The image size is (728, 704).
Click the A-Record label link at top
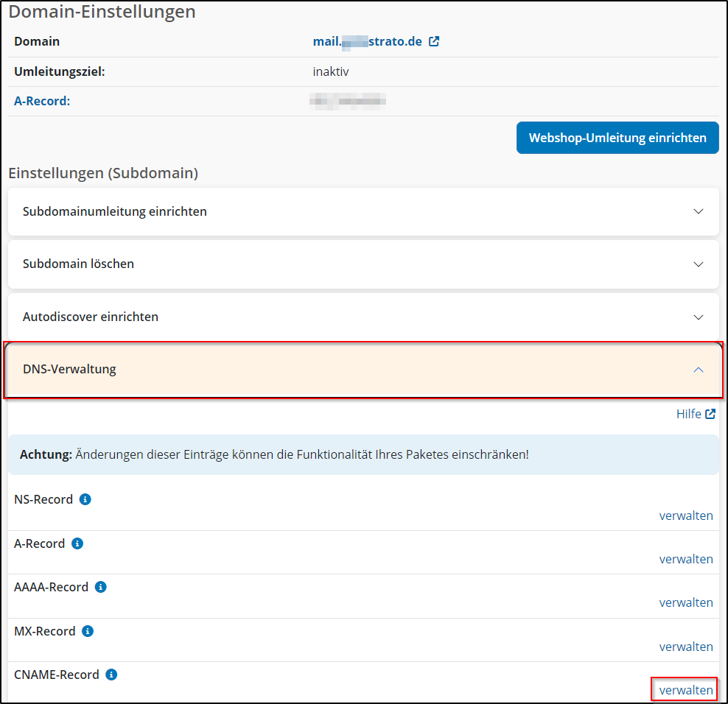[x=42, y=101]
